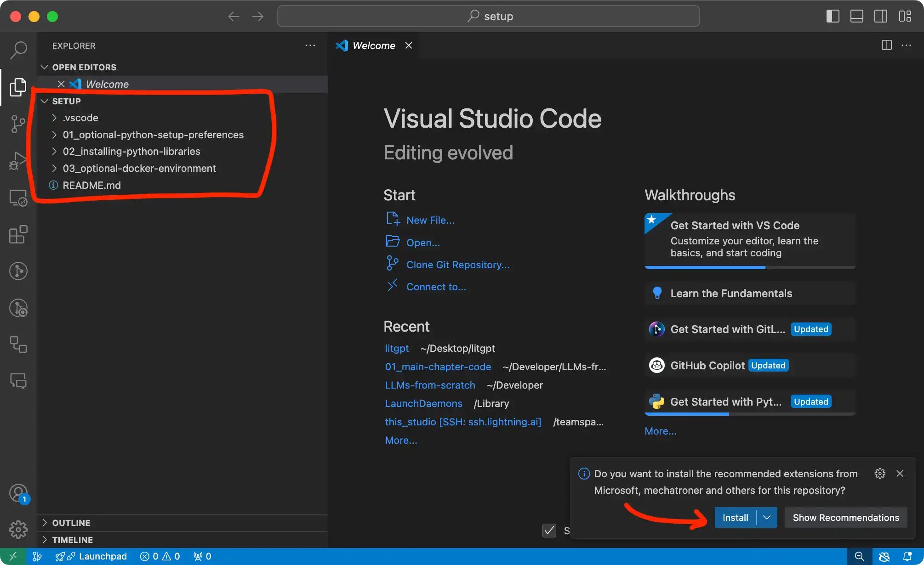The height and width of the screenshot is (565, 924).
Task: Click the Connect to... link
Action: click(x=436, y=287)
